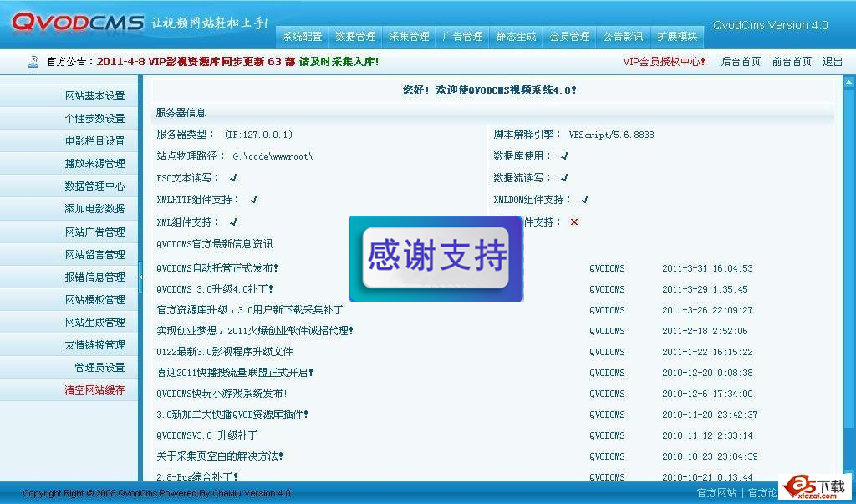The height and width of the screenshot is (504, 856).
Task: Click site path G:\code\wwwroot\ text
Action: tap(273, 156)
